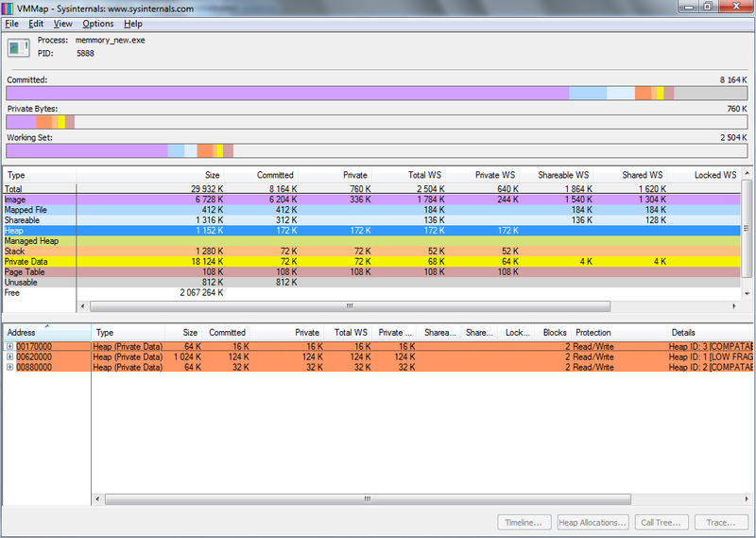Viewport: 756px width, 538px height.
Task: Click the VMMap title bar app icon
Action: click(7, 8)
